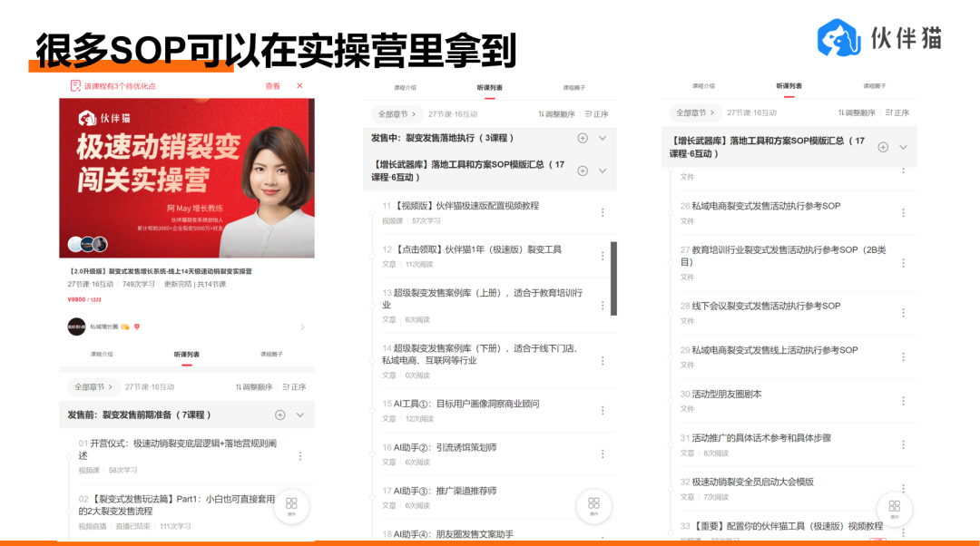The height and width of the screenshot is (546, 980).
Task: Toggle 正序 sort order in right phone screen
Action: (x=897, y=113)
